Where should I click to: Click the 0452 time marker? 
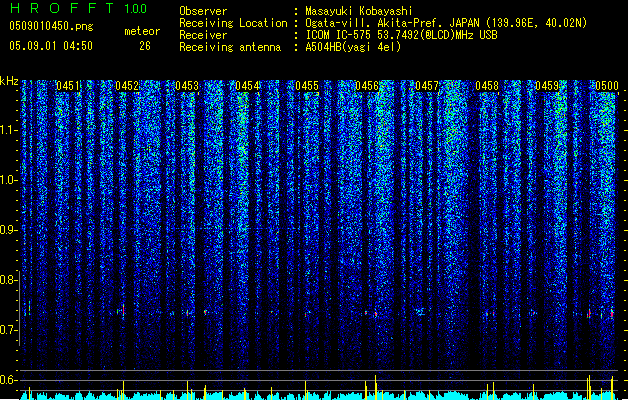(x=127, y=86)
